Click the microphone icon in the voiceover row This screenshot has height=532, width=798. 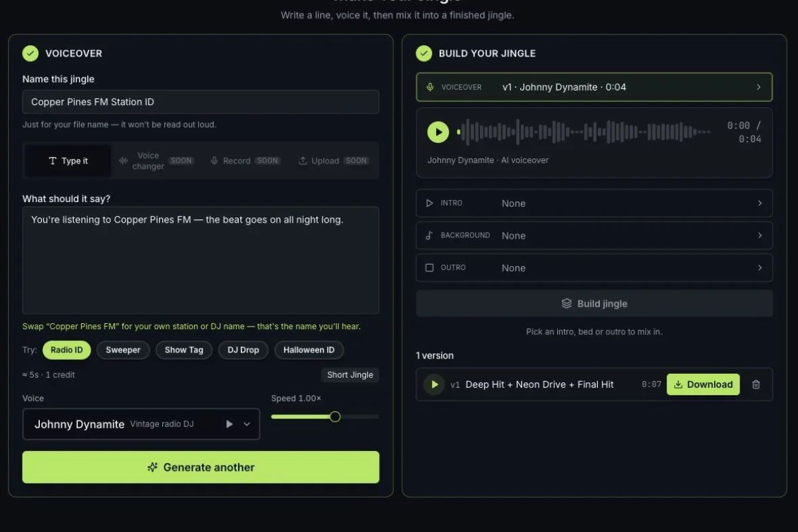click(x=430, y=87)
